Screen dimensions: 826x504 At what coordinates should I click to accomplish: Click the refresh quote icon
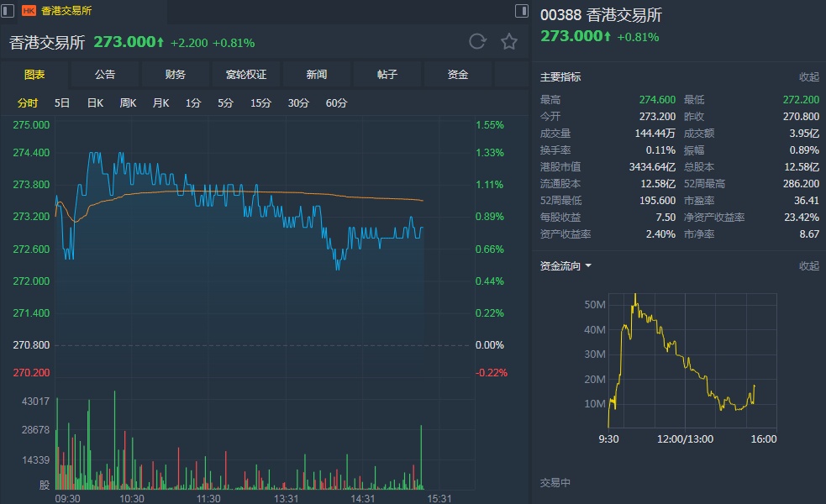pos(477,42)
